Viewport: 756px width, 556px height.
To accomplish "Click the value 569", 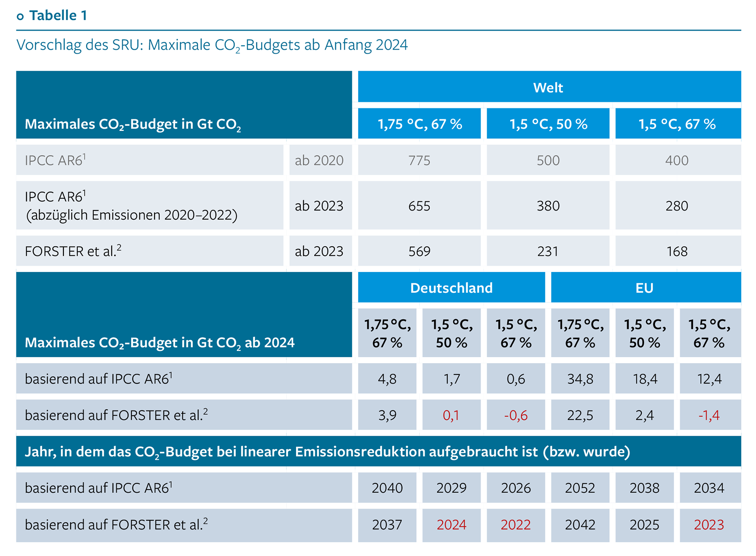I will click(420, 251).
